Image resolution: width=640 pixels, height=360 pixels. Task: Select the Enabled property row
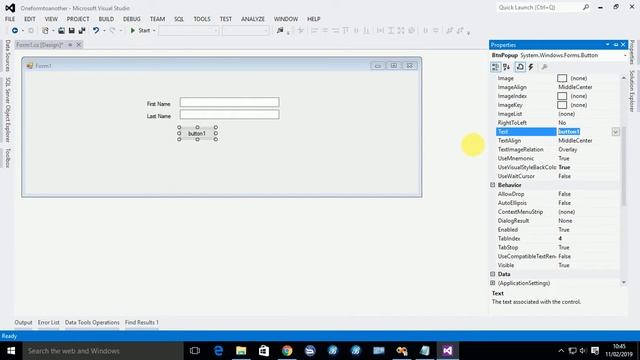tap(558, 230)
